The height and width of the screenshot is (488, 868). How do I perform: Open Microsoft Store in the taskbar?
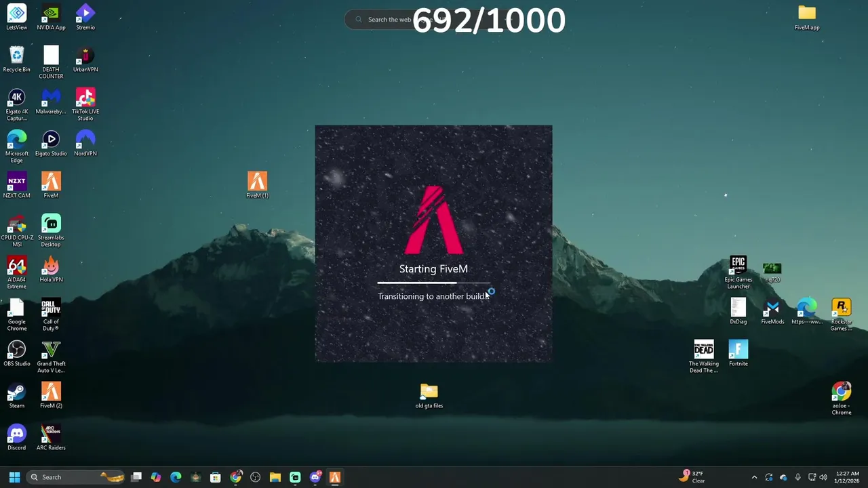pyautogui.click(x=216, y=477)
